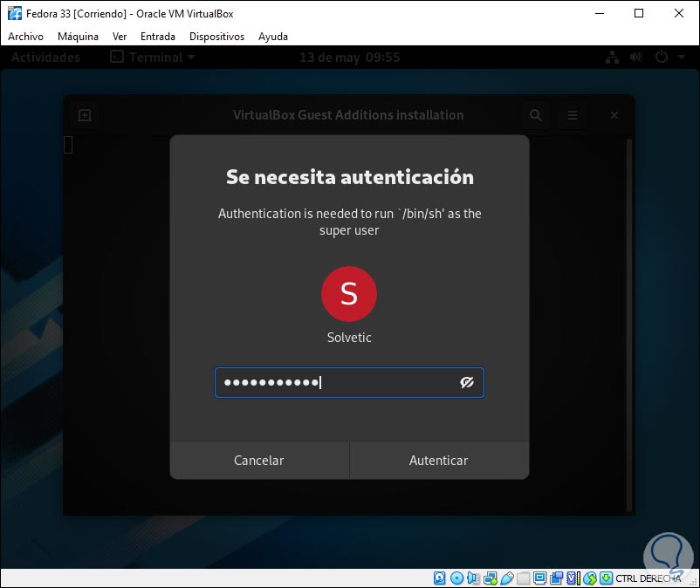The image size is (700, 588).
Task: Click the network status icon in top bar
Action: (612, 57)
